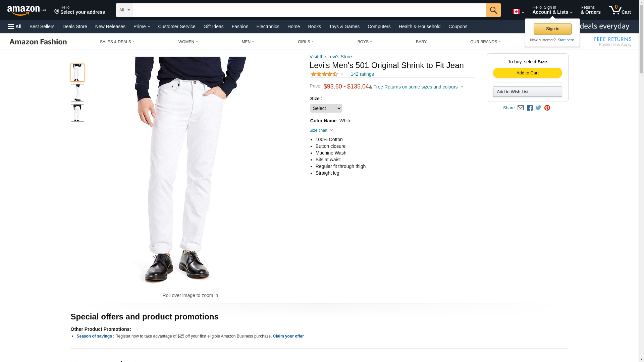Image resolution: width=644 pixels, height=362 pixels.
Task: Open the Size select dropdown
Action: click(326, 108)
